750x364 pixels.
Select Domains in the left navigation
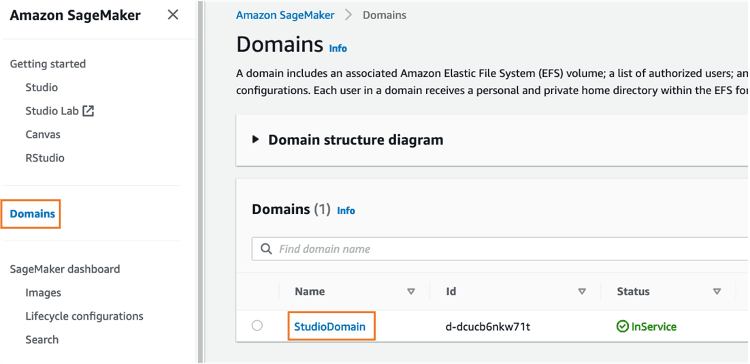click(32, 214)
